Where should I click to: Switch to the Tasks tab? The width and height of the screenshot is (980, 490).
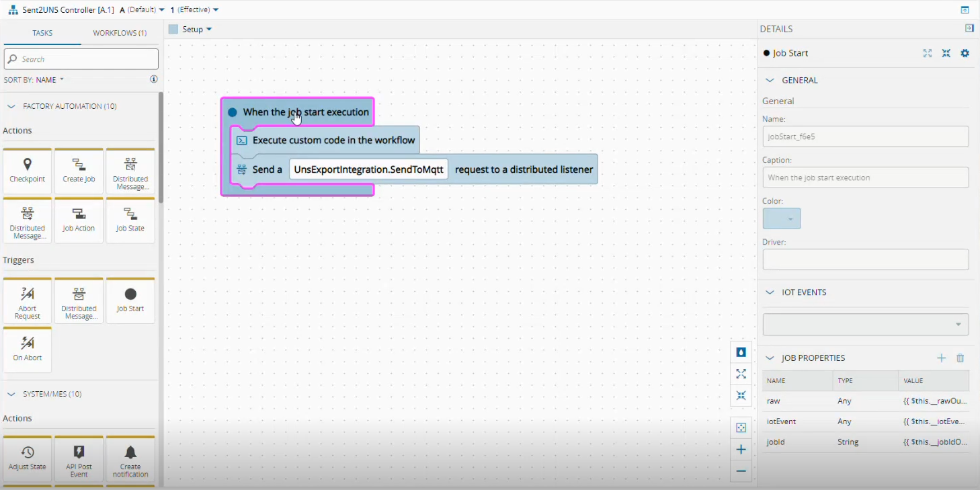pyautogui.click(x=42, y=33)
